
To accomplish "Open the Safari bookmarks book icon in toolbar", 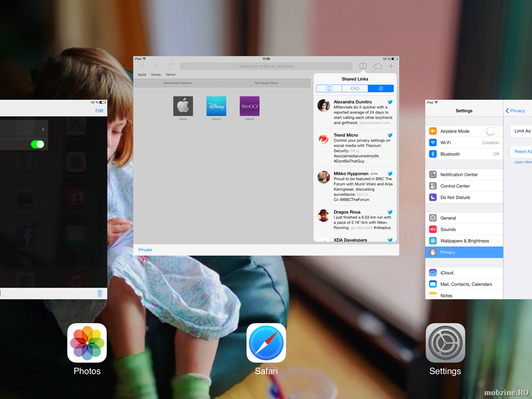I will click(363, 66).
